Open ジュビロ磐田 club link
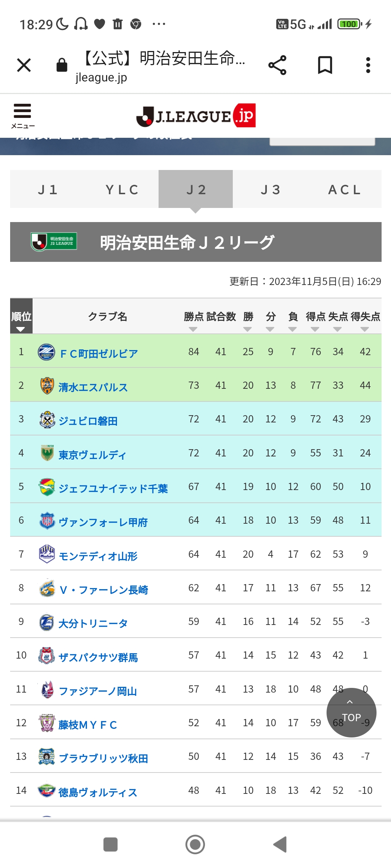 tap(88, 421)
